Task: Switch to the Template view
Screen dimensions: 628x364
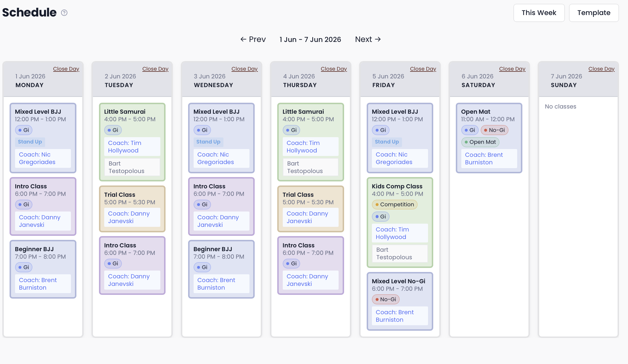Action: click(594, 13)
